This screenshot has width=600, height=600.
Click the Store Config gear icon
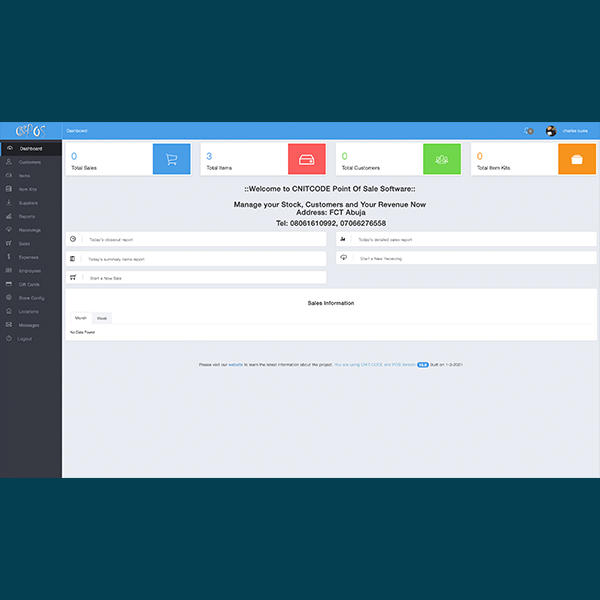(9, 298)
